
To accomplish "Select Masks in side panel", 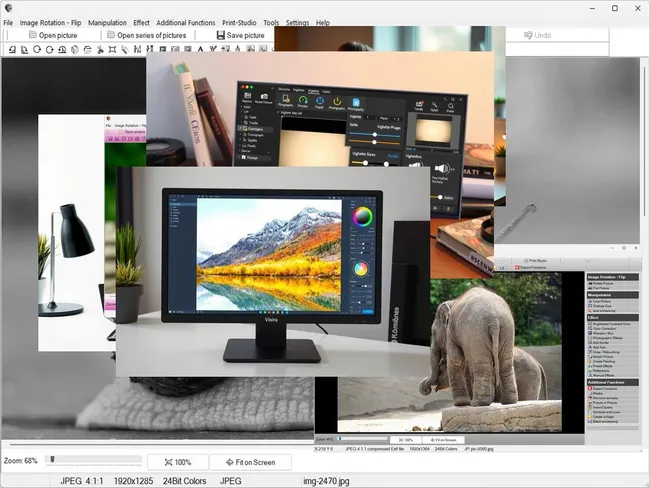I will pyautogui.click(x=596, y=393).
